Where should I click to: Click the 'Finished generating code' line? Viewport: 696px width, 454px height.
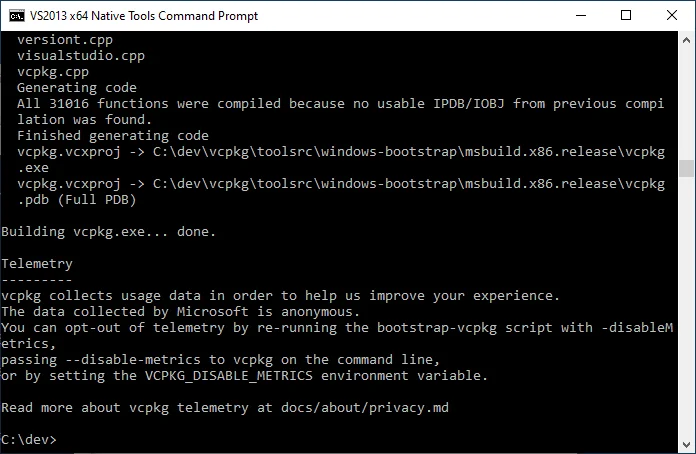(113, 135)
